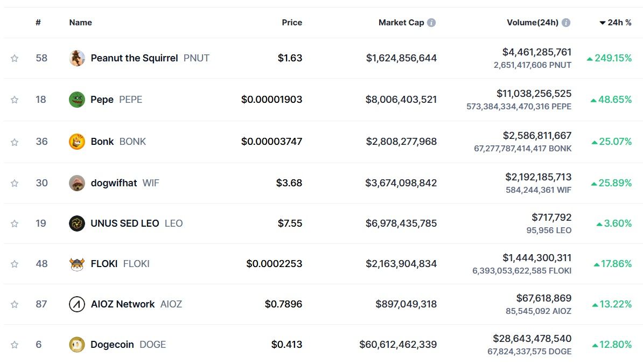643x364 pixels.
Task: Click the FLOKI viking coin icon
Action: [77, 264]
